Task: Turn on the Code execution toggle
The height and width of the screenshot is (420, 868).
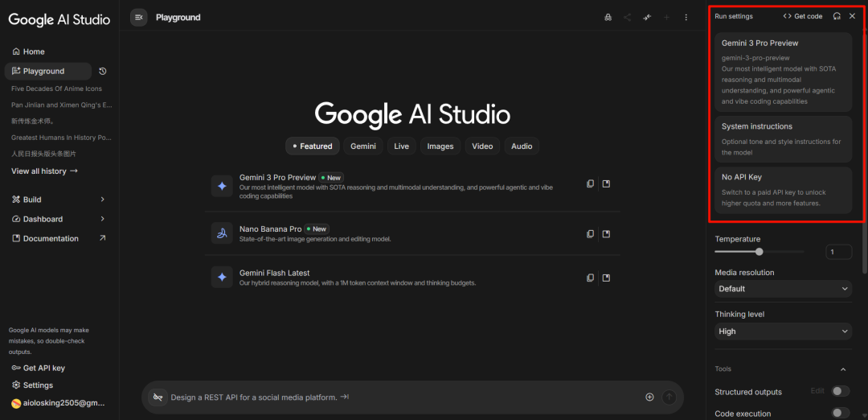Action: coord(840,413)
